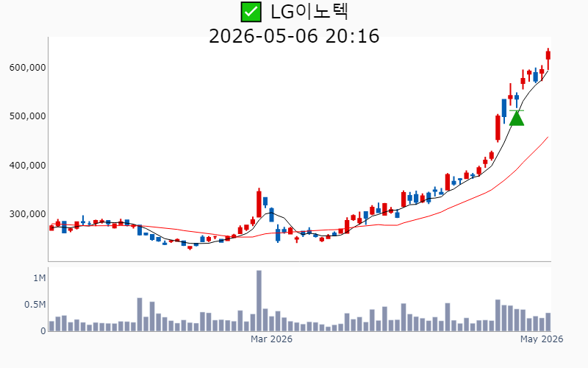The height and width of the screenshot is (368, 588).
Task: Click the 0.5M volume axis label
Action: (35, 305)
